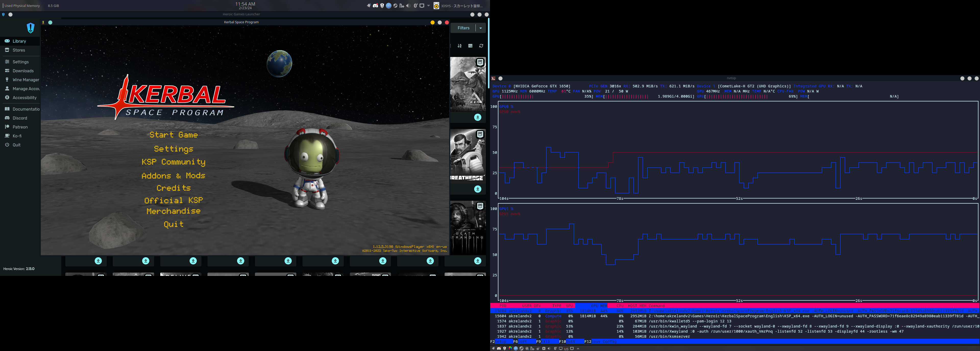Open Patreon link in Heroic sidebar
This screenshot has height=351, width=980.
point(20,127)
